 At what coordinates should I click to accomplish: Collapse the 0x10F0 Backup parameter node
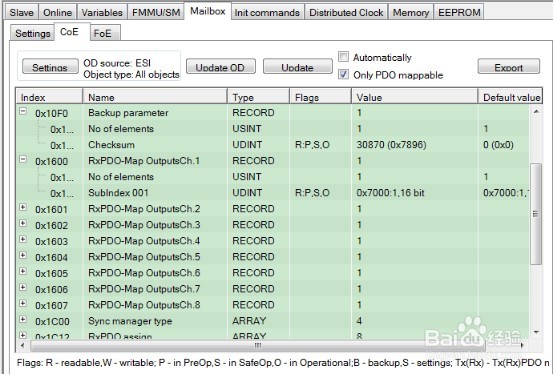click(x=23, y=111)
